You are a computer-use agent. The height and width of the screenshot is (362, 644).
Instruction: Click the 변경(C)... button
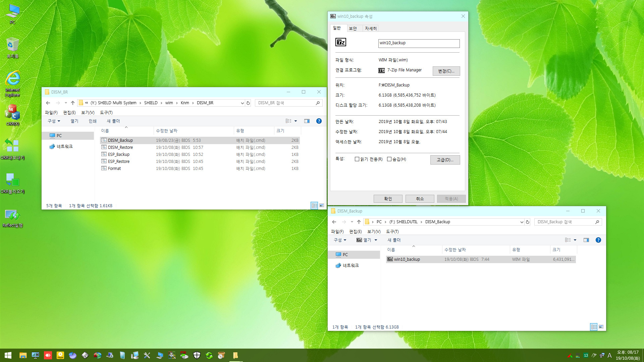click(x=446, y=71)
